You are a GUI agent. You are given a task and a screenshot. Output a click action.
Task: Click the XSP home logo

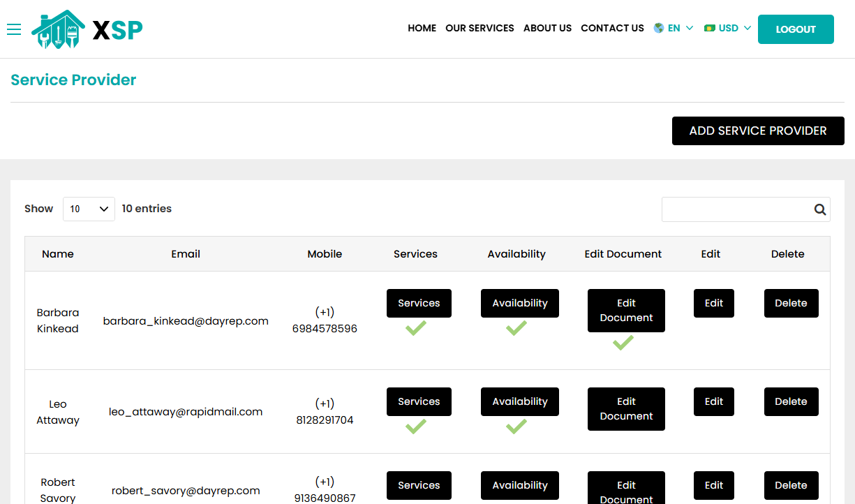[85, 29]
